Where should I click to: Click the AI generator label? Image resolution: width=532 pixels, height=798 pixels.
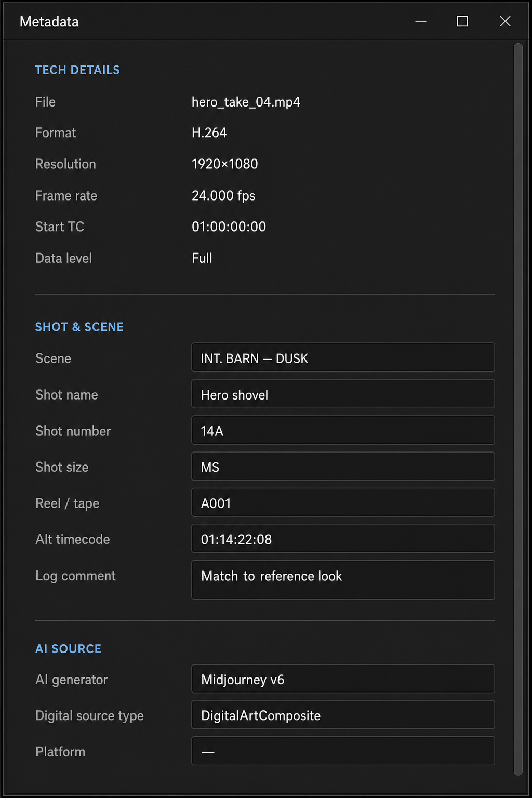(71, 680)
